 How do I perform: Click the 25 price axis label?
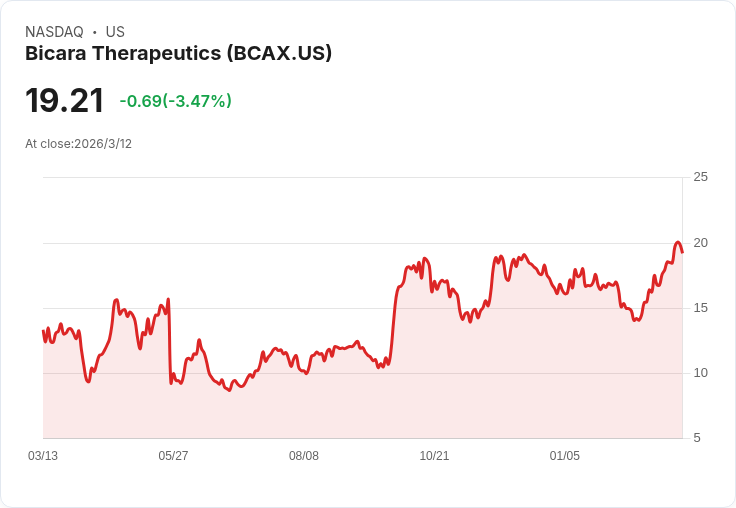tap(700, 177)
